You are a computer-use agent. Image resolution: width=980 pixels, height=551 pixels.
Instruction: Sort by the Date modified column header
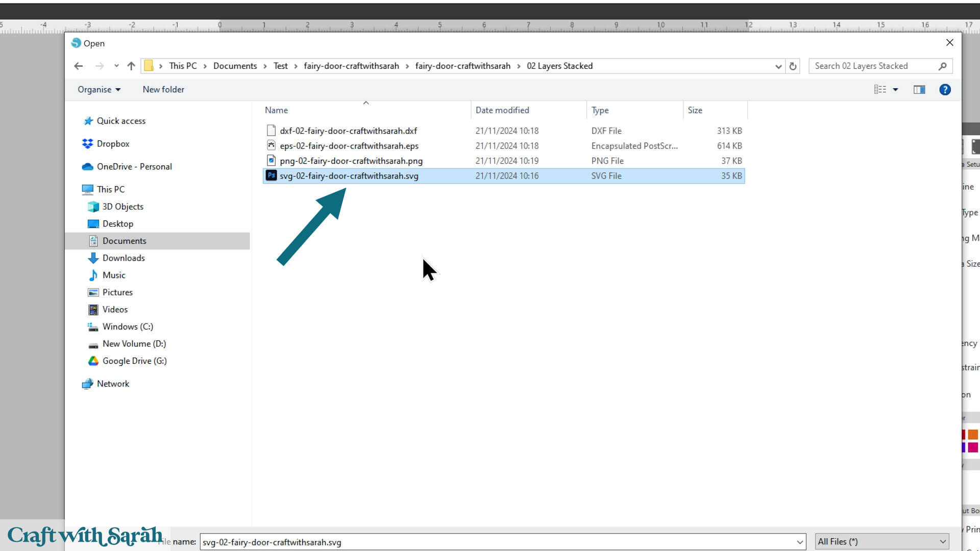[x=502, y=110]
